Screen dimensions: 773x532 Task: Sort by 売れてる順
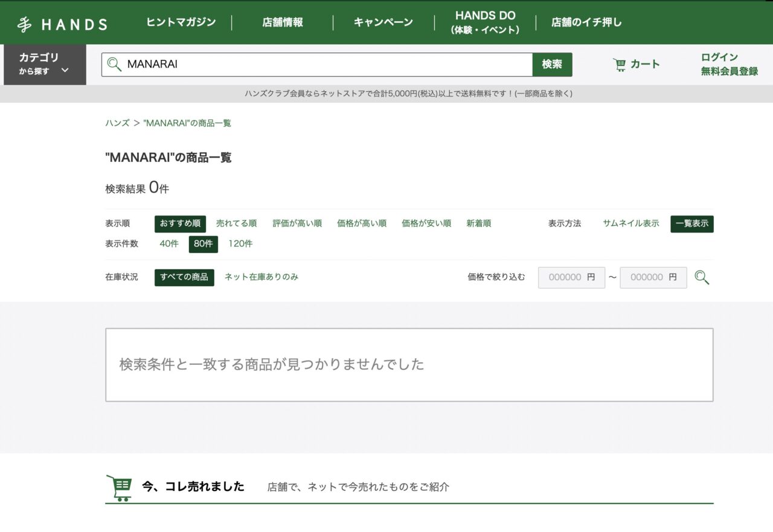point(236,223)
